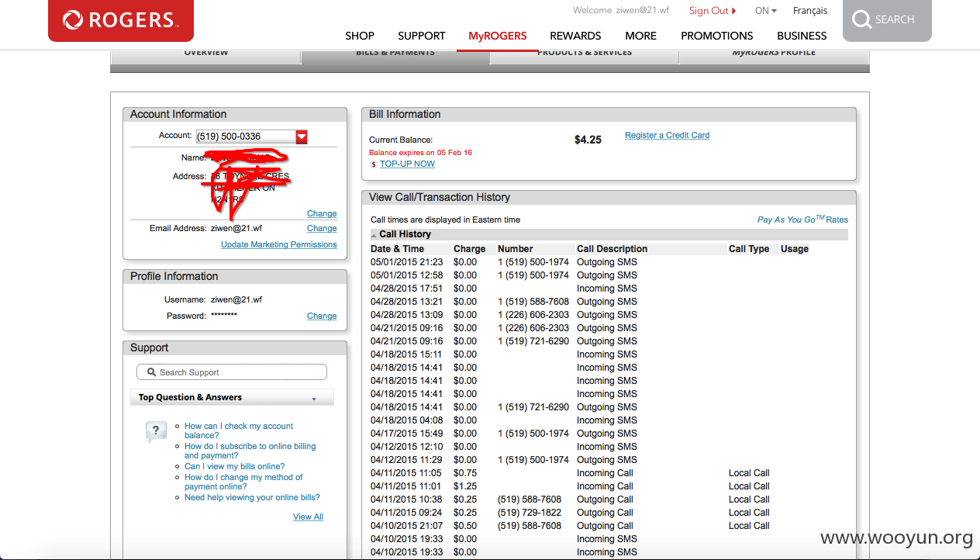Click the Charge column header

click(x=469, y=249)
